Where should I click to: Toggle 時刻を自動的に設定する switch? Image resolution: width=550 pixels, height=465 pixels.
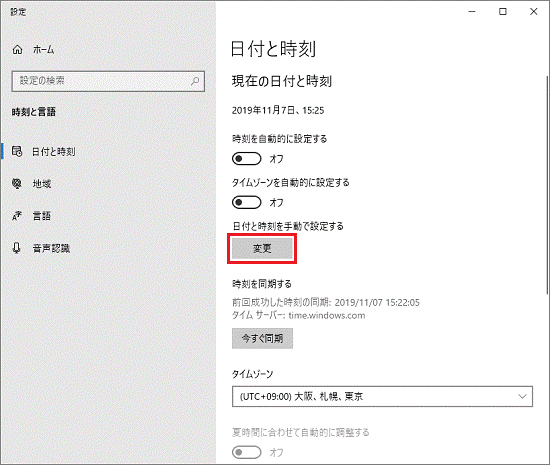(x=247, y=159)
